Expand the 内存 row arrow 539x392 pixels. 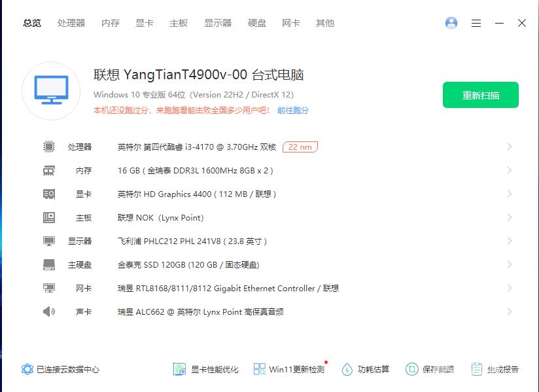point(509,171)
